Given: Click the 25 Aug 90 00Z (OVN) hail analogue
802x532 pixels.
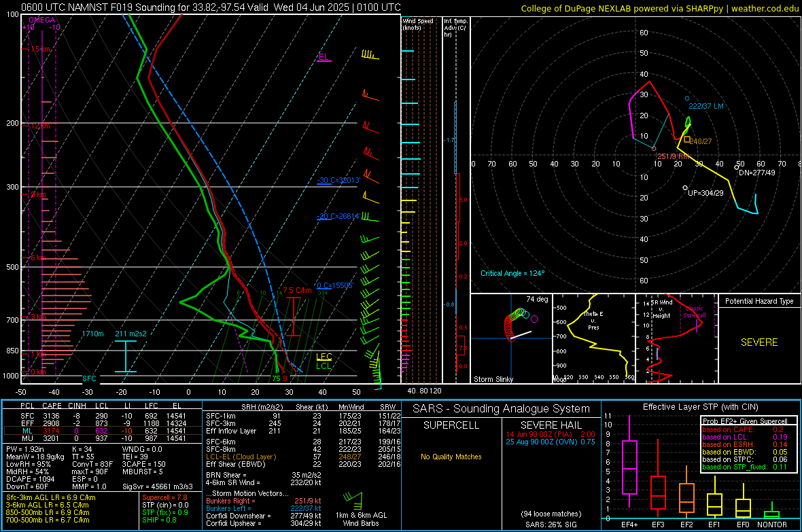Looking at the screenshot, I should [551, 442].
